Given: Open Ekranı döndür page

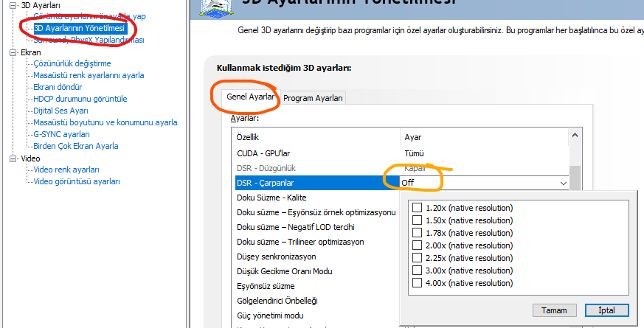Looking at the screenshot, I should [58, 87].
